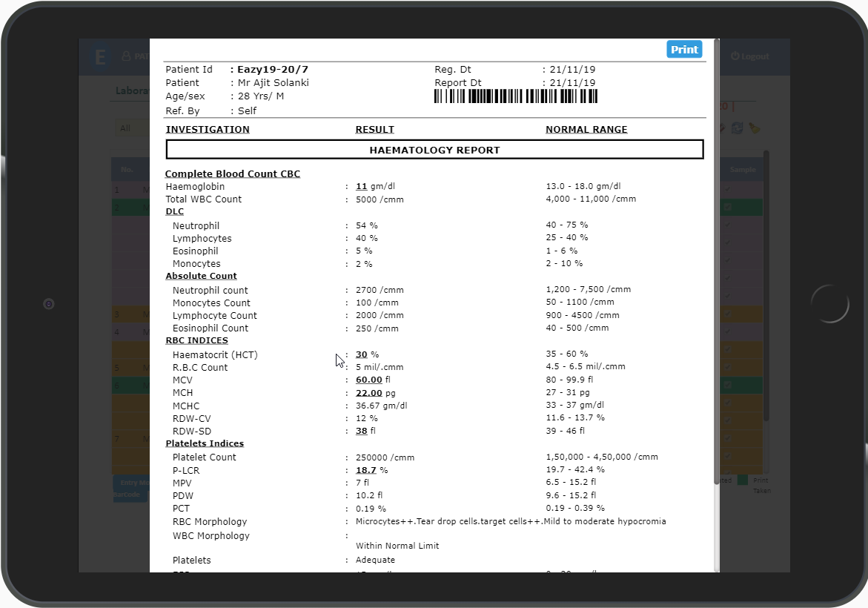Open the All filter dropdown
This screenshot has width=868, height=608.
pyautogui.click(x=130, y=128)
